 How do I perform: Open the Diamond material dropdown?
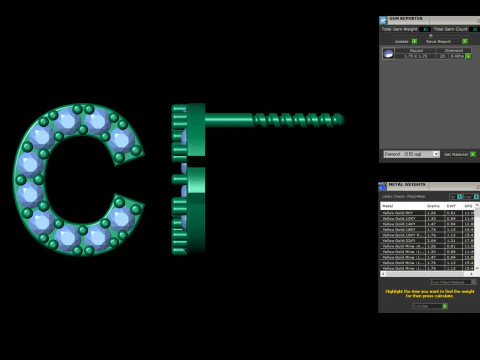click(x=436, y=154)
